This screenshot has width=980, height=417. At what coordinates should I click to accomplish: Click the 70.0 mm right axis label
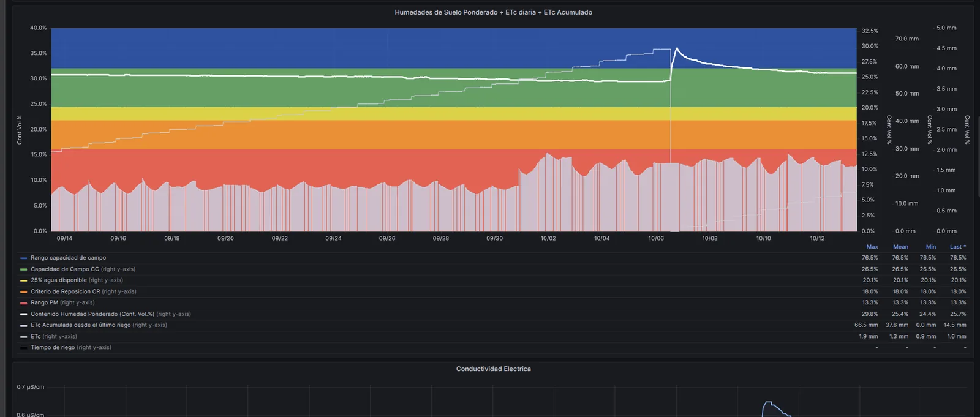(907, 39)
